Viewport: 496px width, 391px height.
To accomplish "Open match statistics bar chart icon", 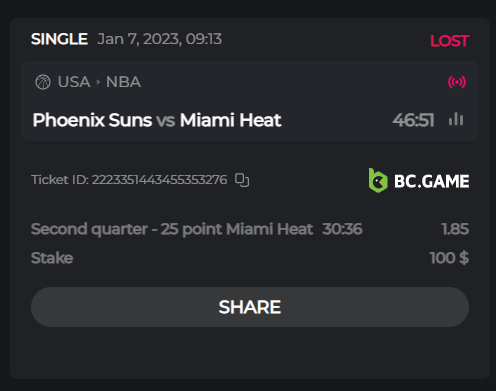I will [x=456, y=119].
